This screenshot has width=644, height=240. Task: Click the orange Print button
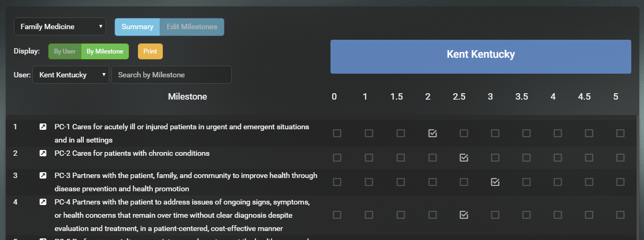pos(150,51)
